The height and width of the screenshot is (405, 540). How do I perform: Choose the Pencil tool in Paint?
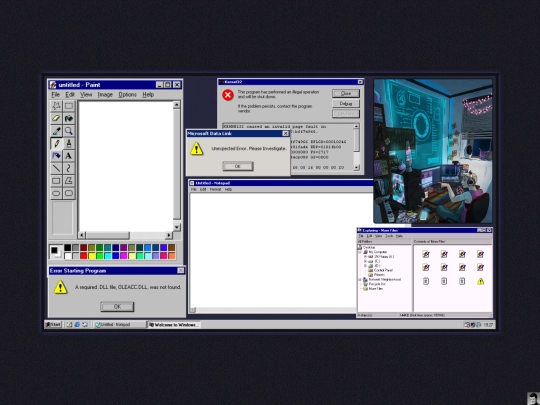pos(56,143)
